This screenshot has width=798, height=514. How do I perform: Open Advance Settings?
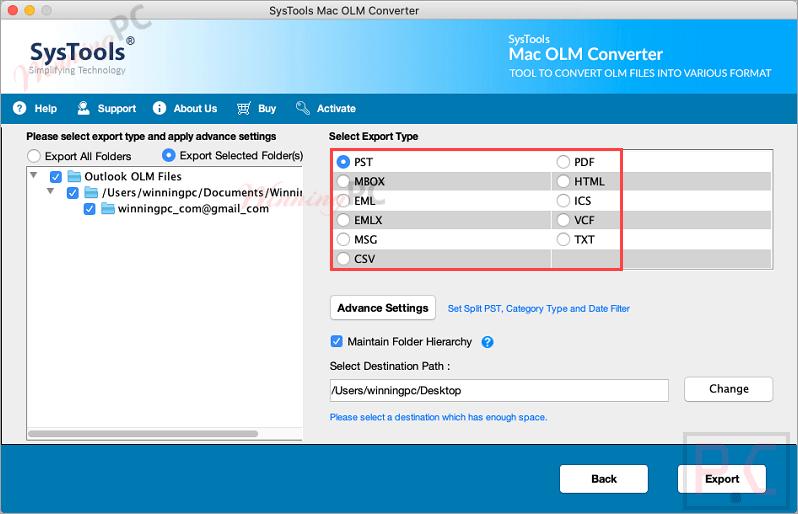(x=383, y=308)
